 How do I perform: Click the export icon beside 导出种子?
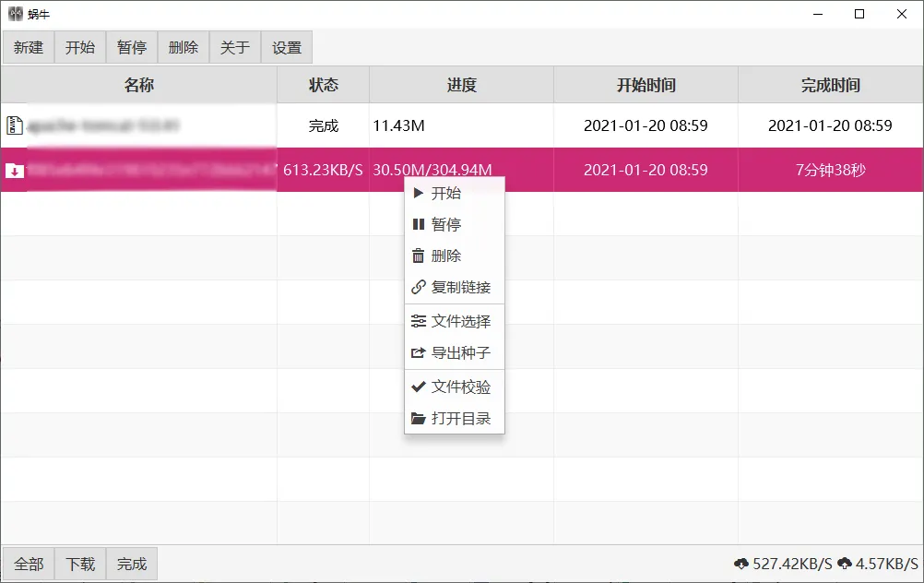(x=419, y=352)
